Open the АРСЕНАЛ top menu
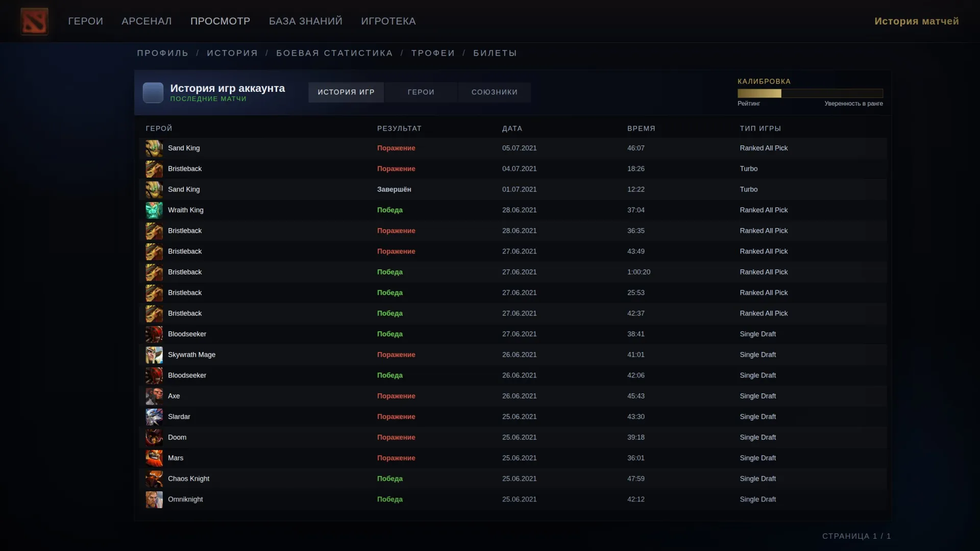Image resolution: width=980 pixels, height=551 pixels. click(146, 21)
